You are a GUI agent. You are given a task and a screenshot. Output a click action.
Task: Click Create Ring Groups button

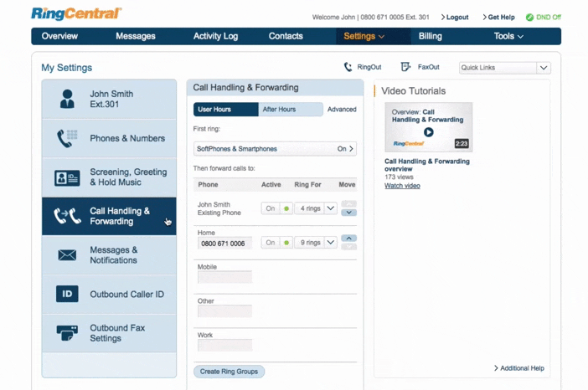tap(230, 372)
